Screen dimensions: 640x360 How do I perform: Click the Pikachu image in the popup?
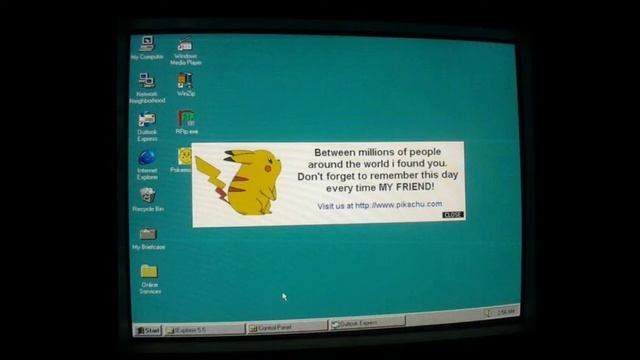[239, 182]
